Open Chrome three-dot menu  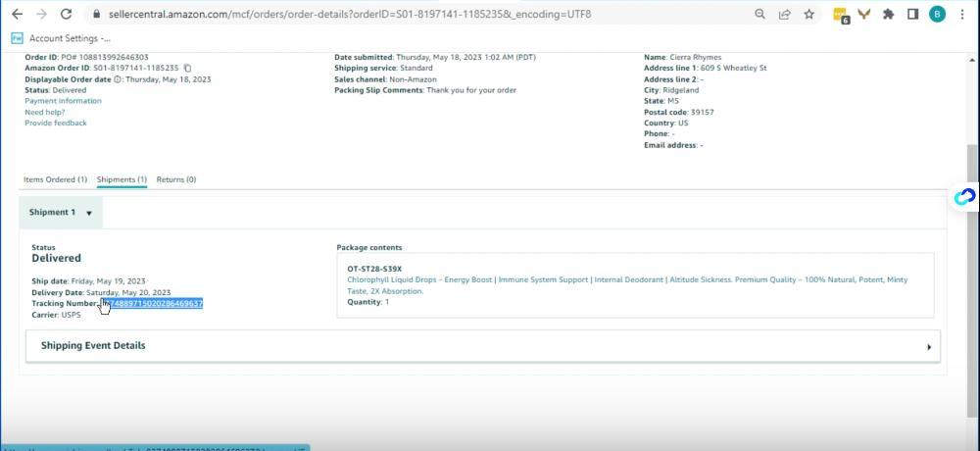962,14
